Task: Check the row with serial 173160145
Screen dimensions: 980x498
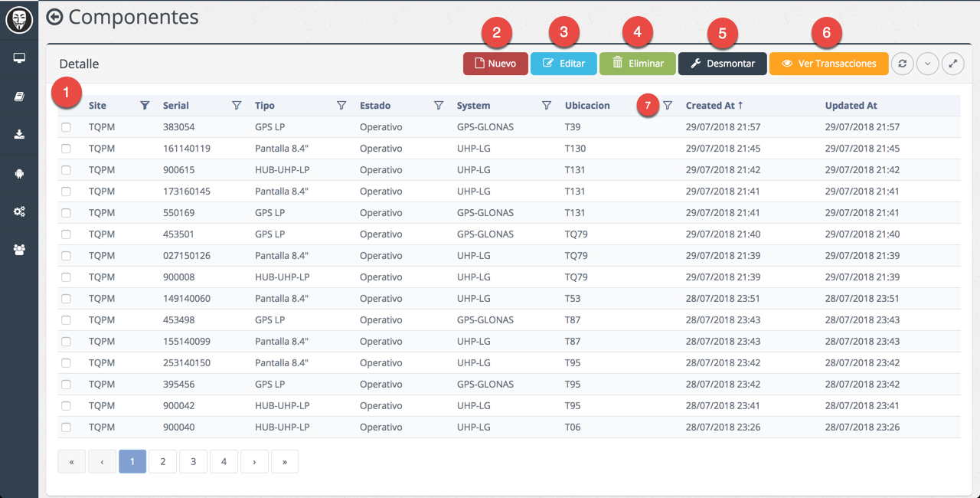Action: coord(67,192)
